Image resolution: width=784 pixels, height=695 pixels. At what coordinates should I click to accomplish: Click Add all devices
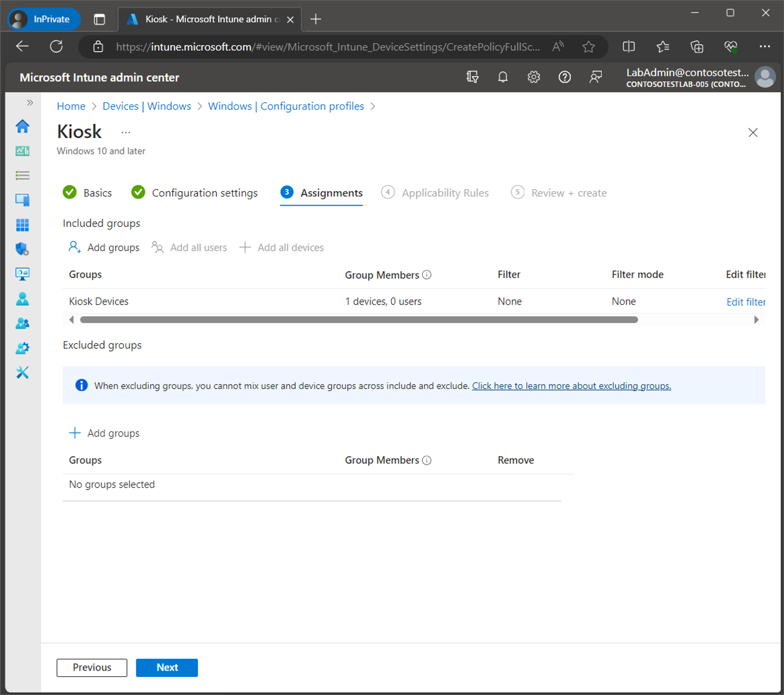click(x=282, y=247)
